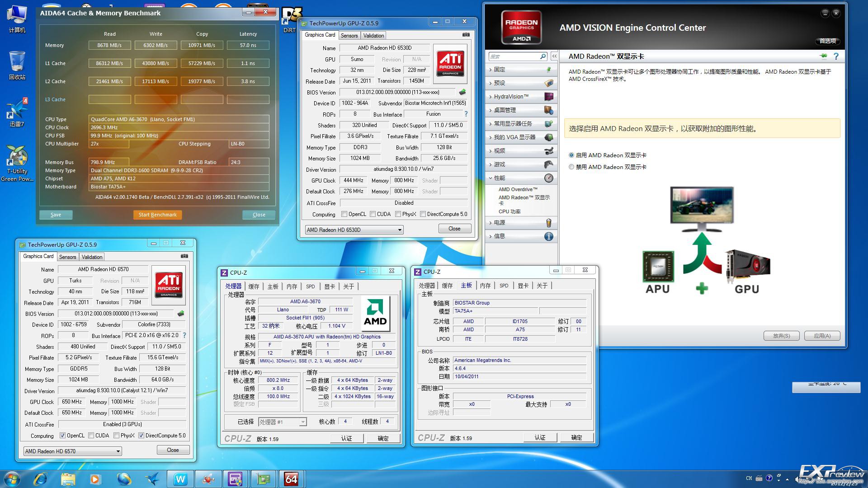Open Windows Media Player from taskbar

(x=95, y=479)
